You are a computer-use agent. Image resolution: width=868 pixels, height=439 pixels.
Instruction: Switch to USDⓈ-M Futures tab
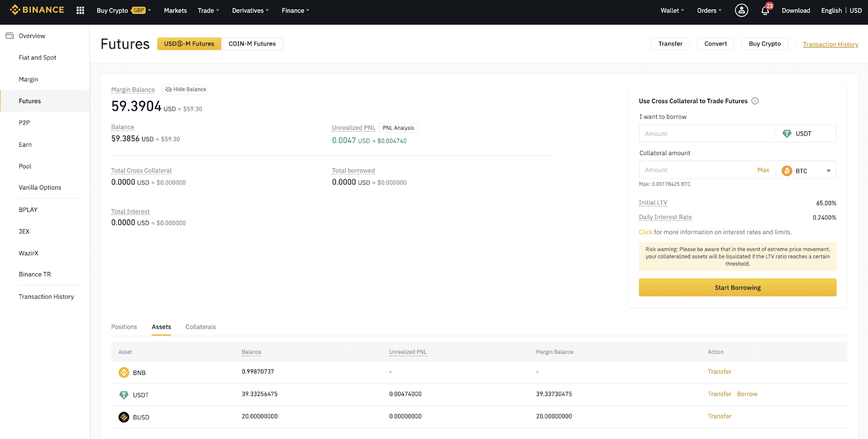(x=189, y=44)
